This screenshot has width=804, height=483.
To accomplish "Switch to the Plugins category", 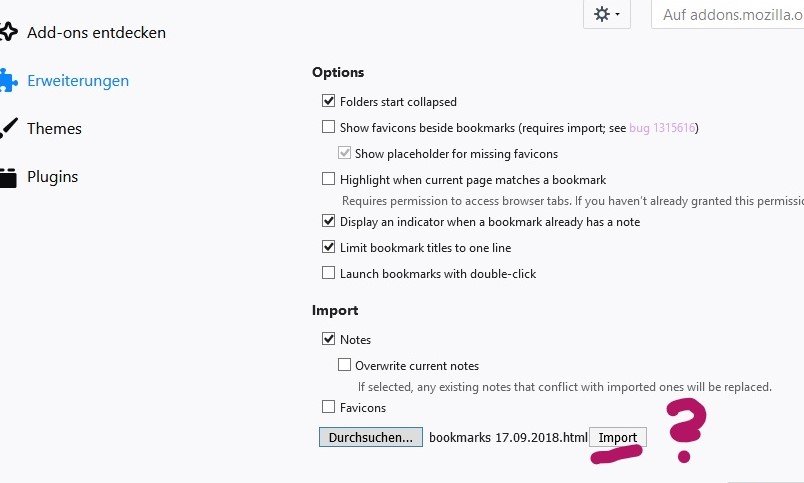I will tap(52, 177).
